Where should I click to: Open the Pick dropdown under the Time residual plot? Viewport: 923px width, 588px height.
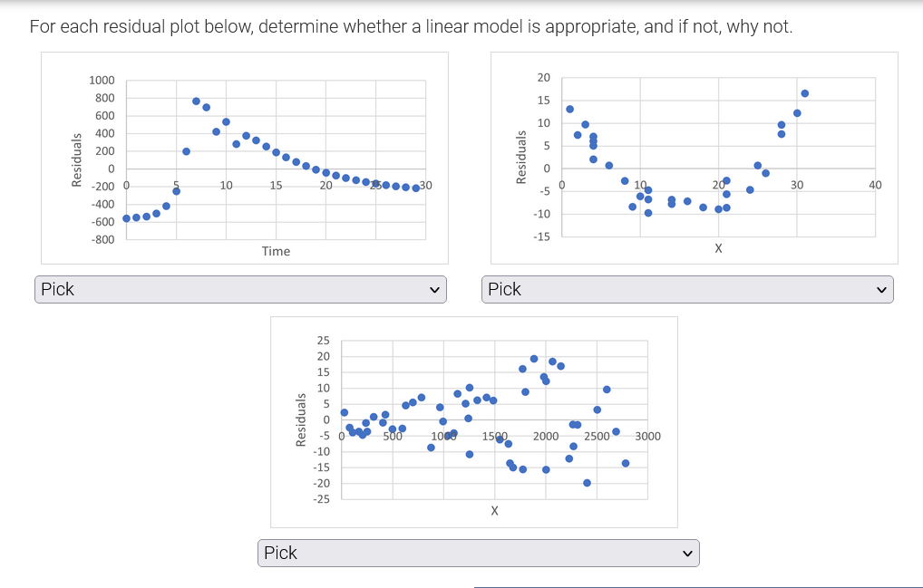pyautogui.click(x=240, y=289)
